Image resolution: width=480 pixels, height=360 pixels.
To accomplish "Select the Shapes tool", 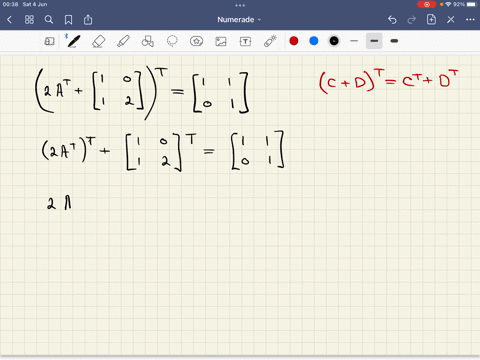I will click(147, 41).
